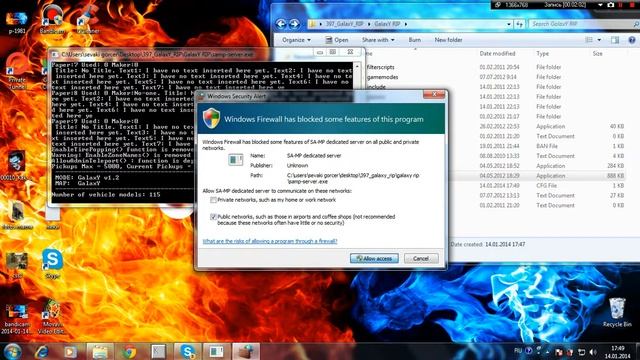Open the Bandicam overlay dropdown arrow
Viewport: 640px width, 360px height.
pyautogui.click(x=600, y=5)
